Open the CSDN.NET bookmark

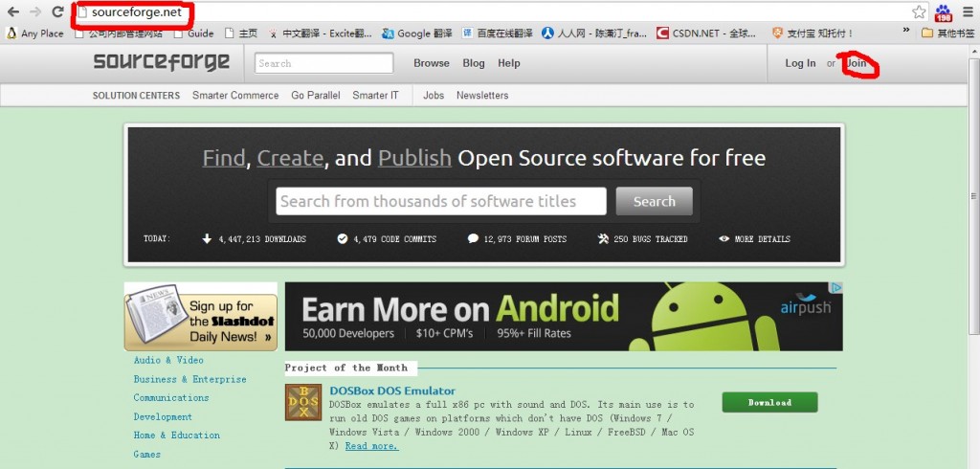(707, 33)
